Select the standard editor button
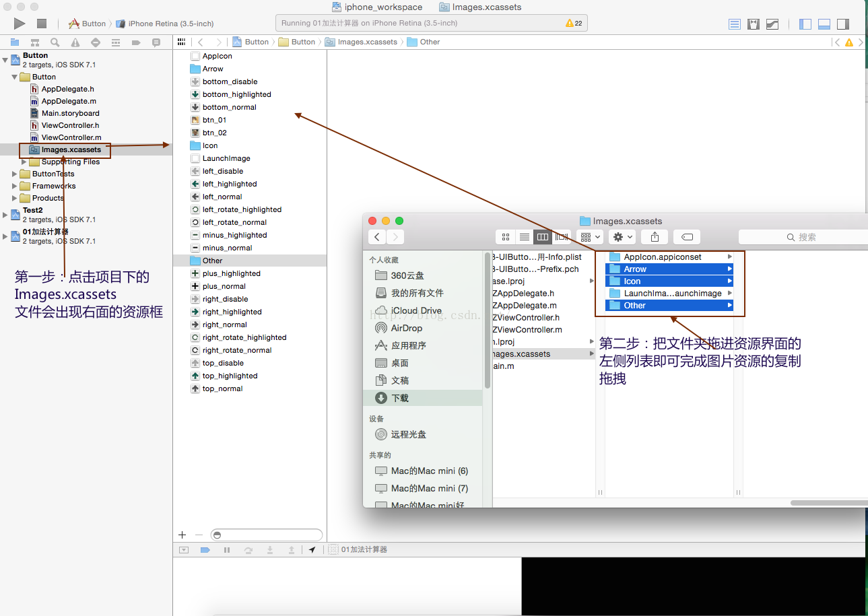Viewport: 868px width, 616px height. tap(735, 24)
